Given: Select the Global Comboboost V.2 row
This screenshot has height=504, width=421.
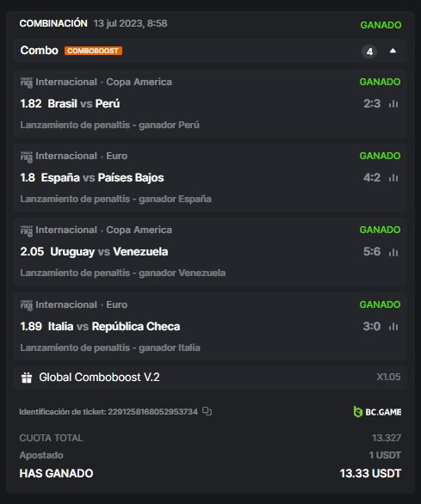Looking at the screenshot, I should pyautogui.click(x=210, y=378).
